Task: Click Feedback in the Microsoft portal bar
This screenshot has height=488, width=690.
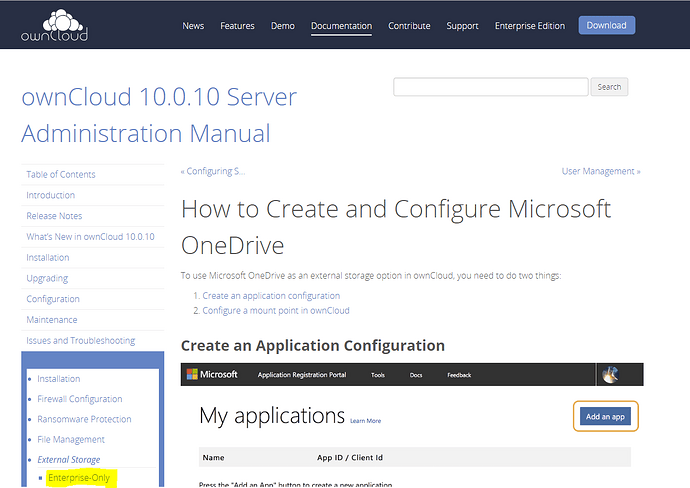Action: (459, 375)
